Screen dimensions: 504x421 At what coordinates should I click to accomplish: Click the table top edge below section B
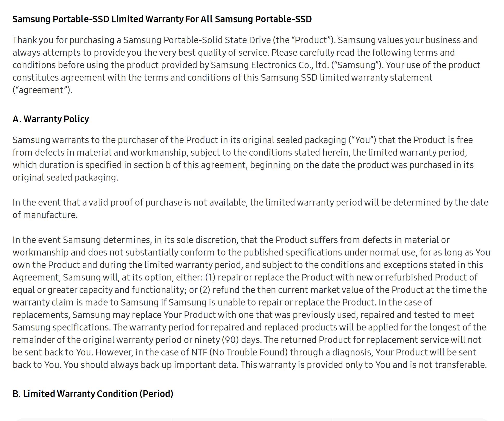[252, 419]
